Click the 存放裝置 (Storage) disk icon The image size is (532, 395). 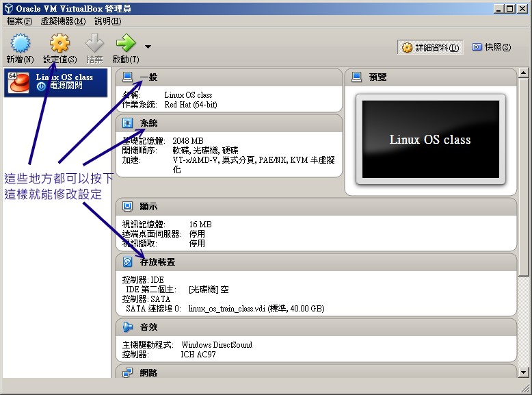pyautogui.click(x=128, y=262)
